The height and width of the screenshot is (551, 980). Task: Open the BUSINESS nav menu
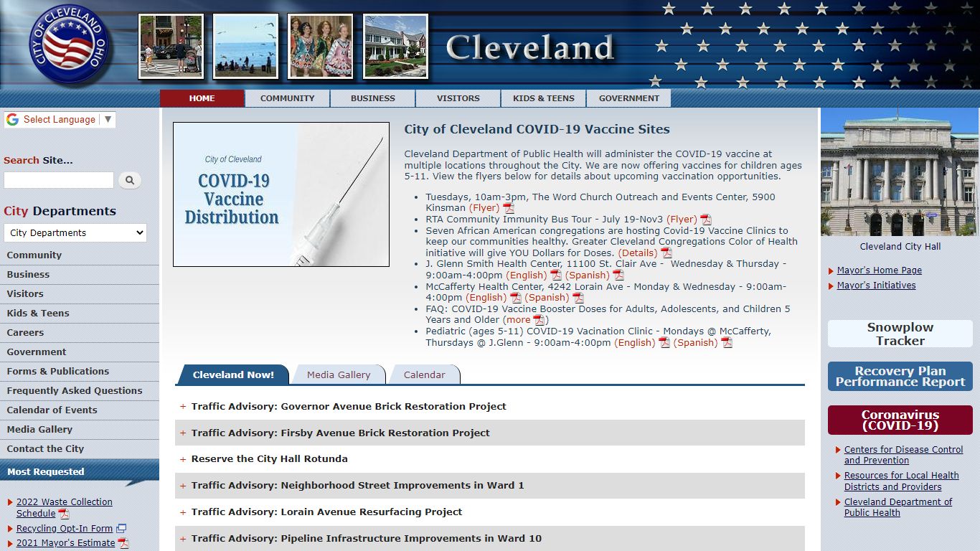coord(373,98)
